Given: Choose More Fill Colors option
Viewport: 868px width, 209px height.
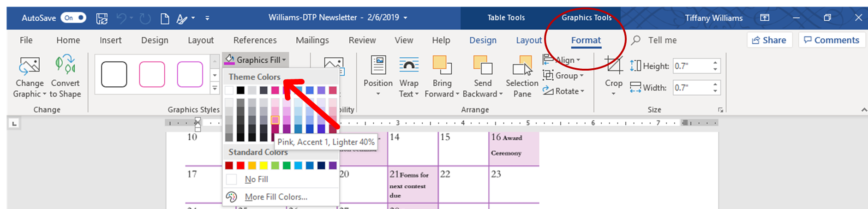Looking at the screenshot, I should pos(275,197).
